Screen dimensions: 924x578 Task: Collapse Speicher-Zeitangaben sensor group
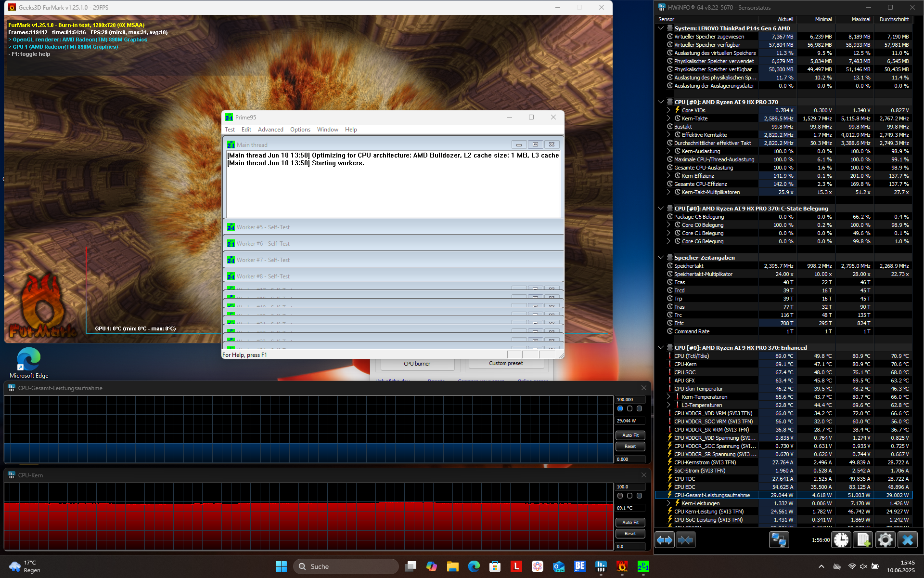661,258
